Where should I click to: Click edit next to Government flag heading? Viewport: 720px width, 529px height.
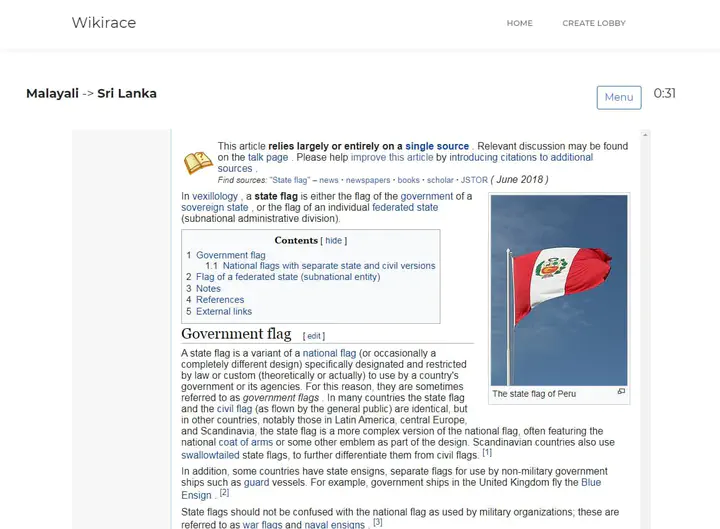pos(314,336)
